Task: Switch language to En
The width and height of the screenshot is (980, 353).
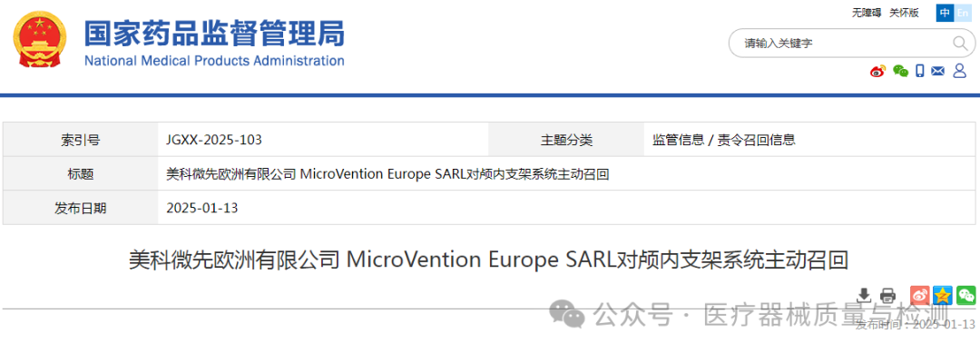Action: tap(963, 13)
